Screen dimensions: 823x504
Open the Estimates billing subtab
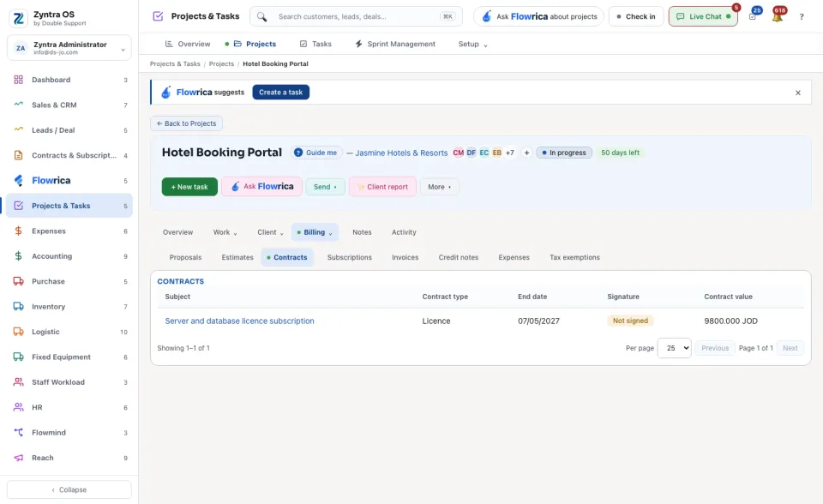click(x=237, y=257)
